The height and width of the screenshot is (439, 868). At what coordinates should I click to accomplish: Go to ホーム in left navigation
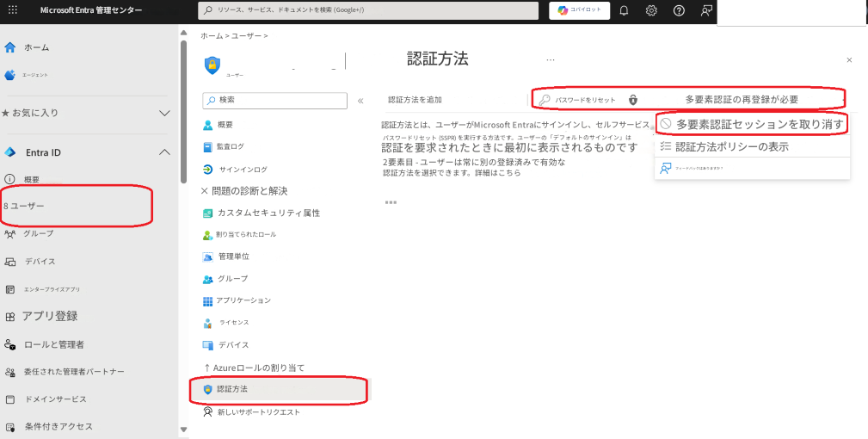(36, 47)
